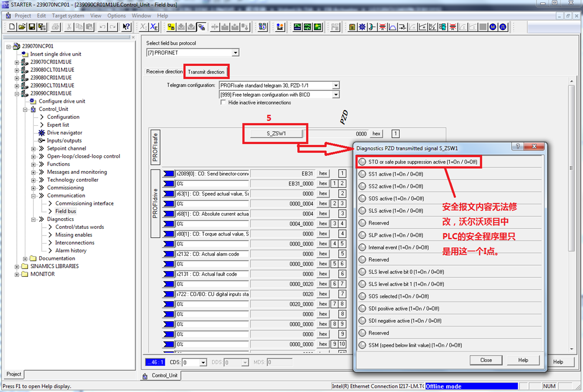Collapse the Communication tree node

tap(33, 195)
